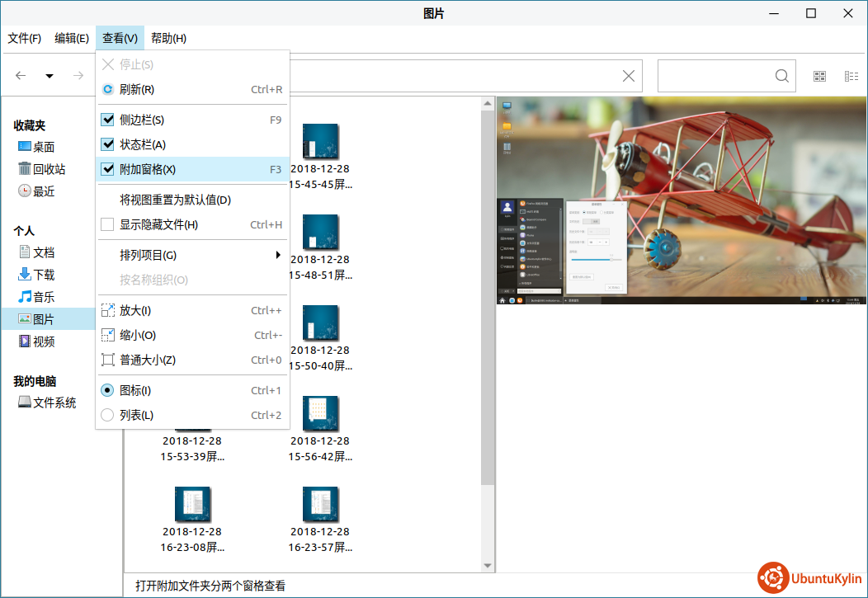Image resolution: width=868 pixels, height=598 pixels.
Task: Open the Edit (编辑) menu
Action: pos(72,38)
